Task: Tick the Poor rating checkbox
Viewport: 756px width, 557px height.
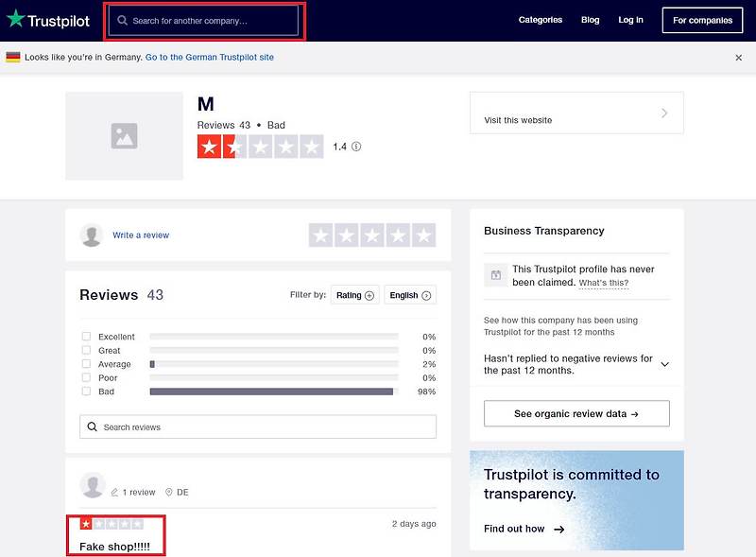Action: [86, 377]
